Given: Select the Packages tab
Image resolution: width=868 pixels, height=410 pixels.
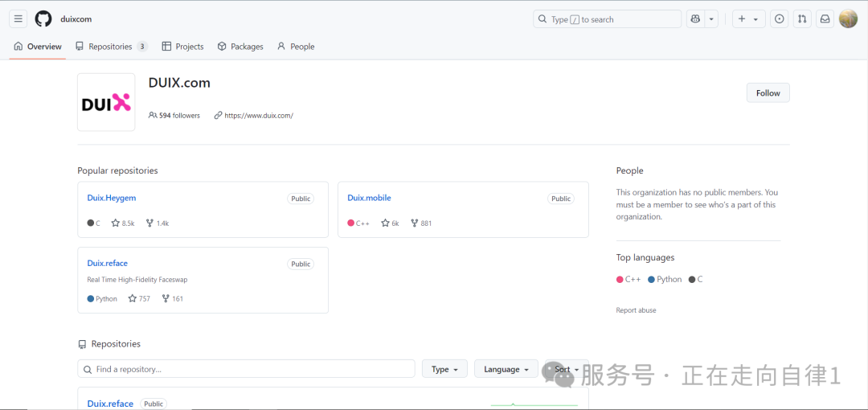Looking at the screenshot, I should pyautogui.click(x=240, y=47).
